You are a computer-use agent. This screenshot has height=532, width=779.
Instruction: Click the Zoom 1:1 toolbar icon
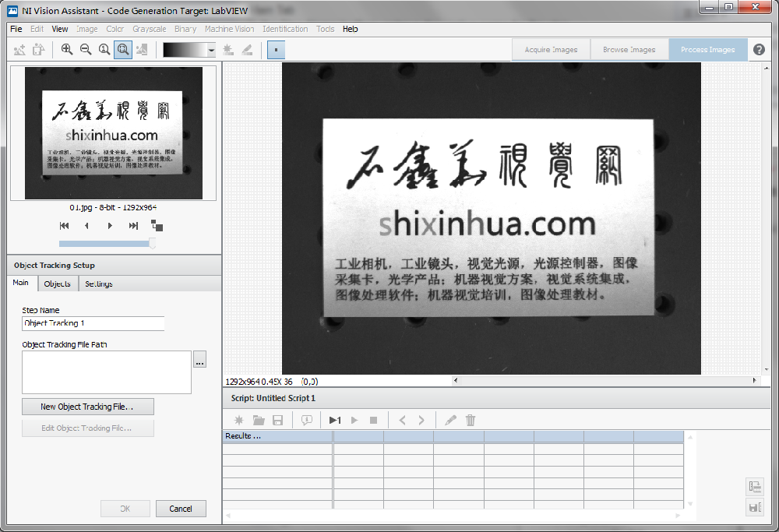pyautogui.click(x=104, y=50)
